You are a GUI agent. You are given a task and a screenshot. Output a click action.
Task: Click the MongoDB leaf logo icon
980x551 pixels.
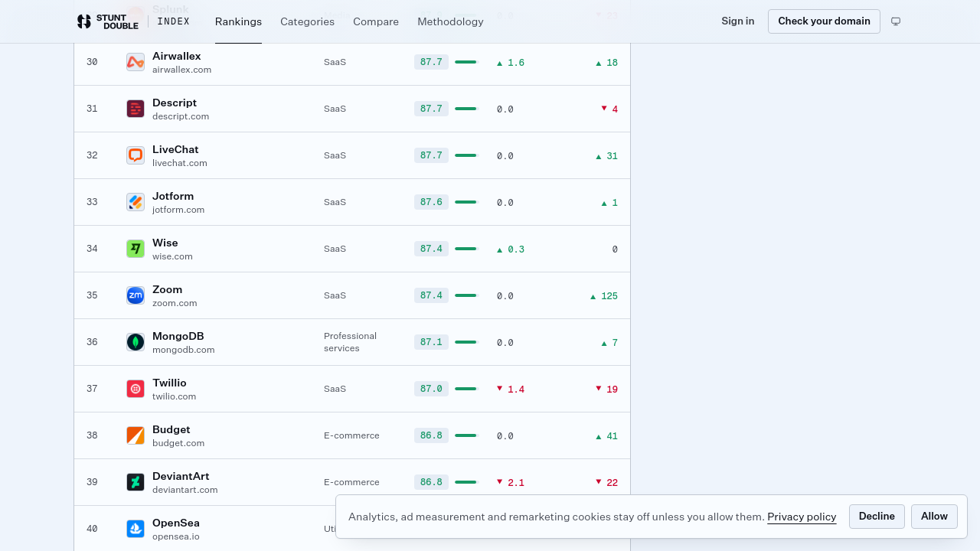pyautogui.click(x=136, y=342)
